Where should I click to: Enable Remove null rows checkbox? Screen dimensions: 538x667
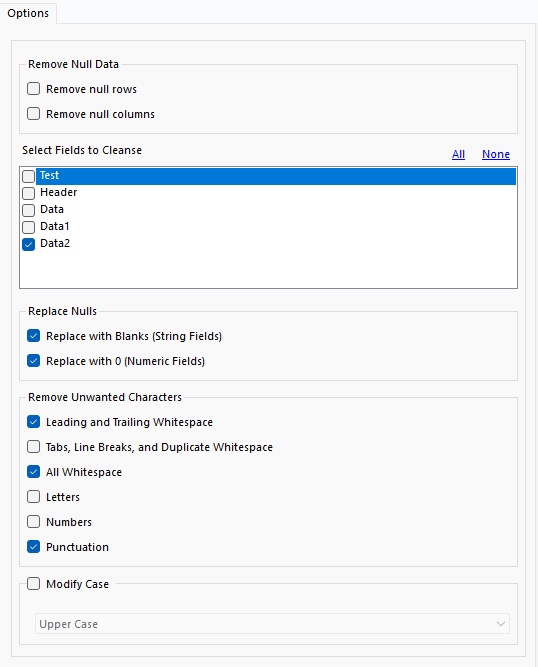pos(34,89)
